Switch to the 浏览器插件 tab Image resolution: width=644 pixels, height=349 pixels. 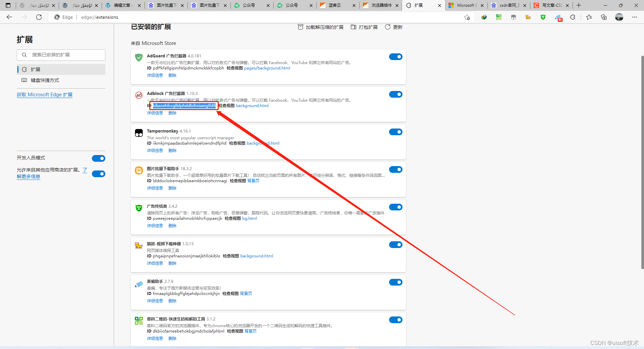pyautogui.click(x=380, y=5)
